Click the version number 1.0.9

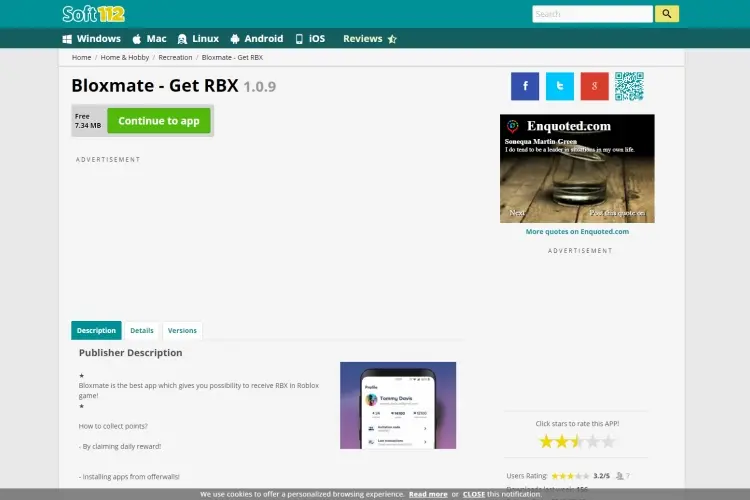point(260,87)
